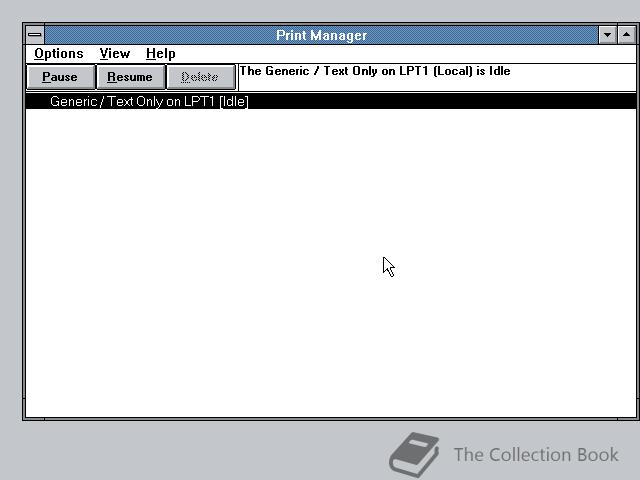Open the Print Manager control menu box
Viewport: 640px width, 480px height.
35,35
